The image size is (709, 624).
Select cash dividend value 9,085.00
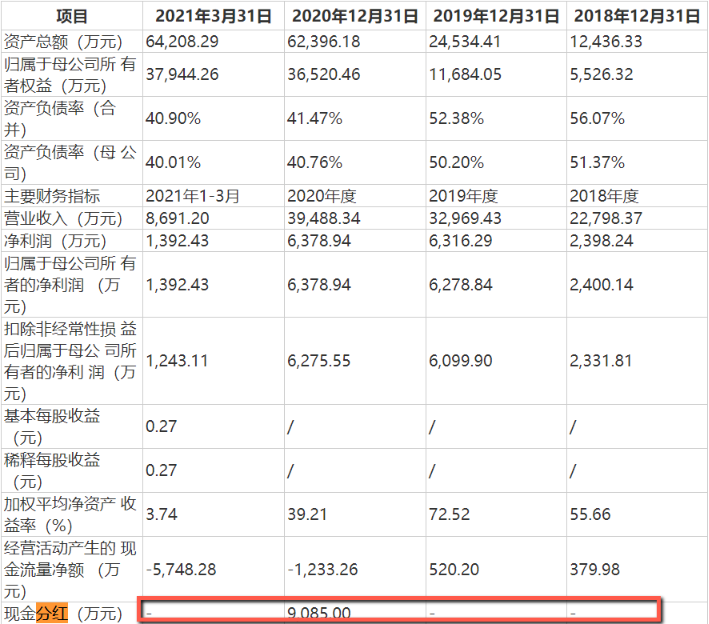[x=319, y=614]
